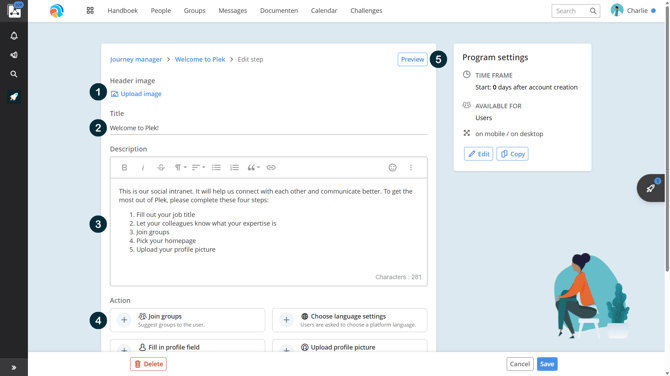Add the Join groups action
The image size is (670, 376).
coord(187,320)
